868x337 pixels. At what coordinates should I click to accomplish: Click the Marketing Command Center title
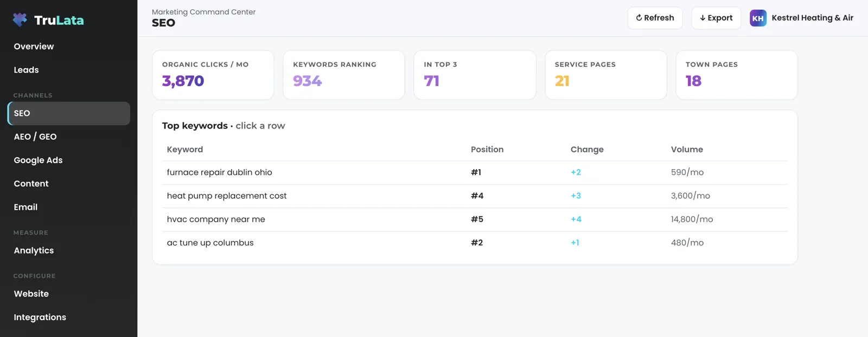click(203, 12)
